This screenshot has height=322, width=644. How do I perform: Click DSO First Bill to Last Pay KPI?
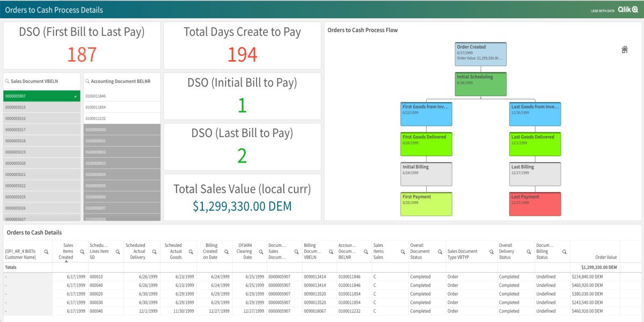pyautogui.click(x=82, y=45)
